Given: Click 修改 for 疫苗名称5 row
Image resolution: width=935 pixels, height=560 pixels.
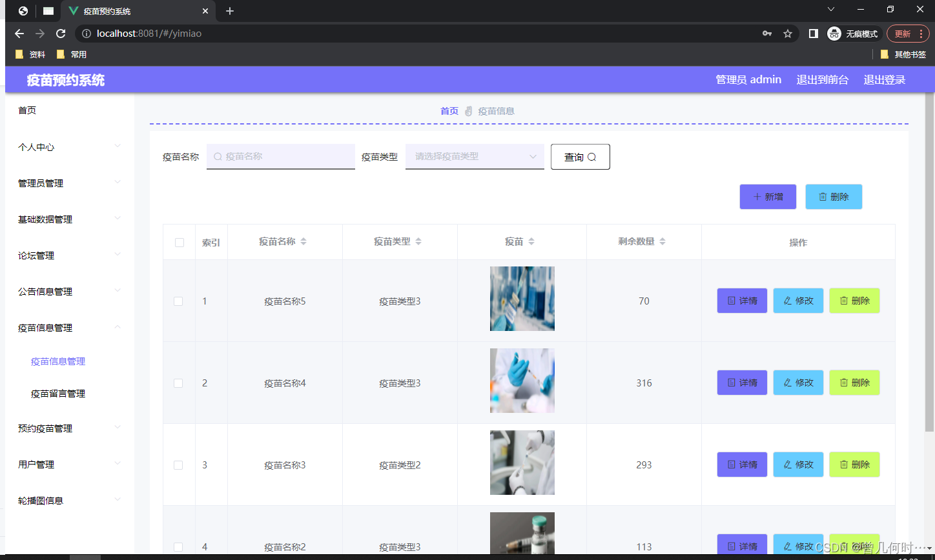Looking at the screenshot, I should (798, 301).
